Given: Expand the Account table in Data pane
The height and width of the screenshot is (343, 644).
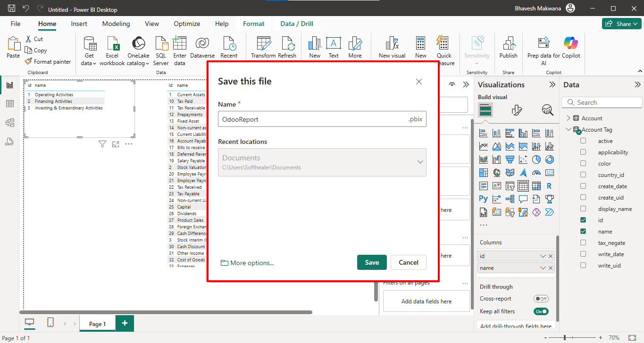Looking at the screenshot, I should pyautogui.click(x=568, y=118).
